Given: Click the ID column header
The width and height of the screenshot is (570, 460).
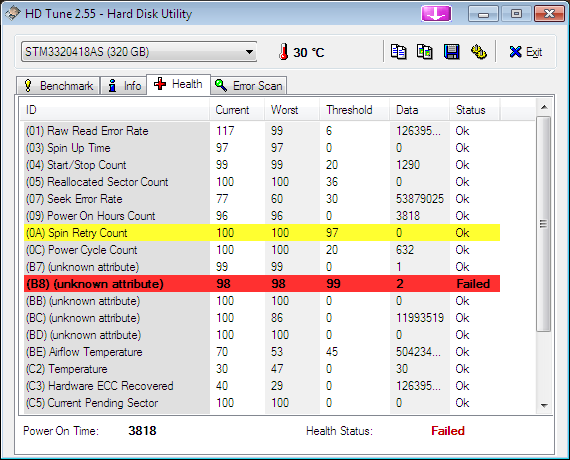Looking at the screenshot, I should tap(115, 110).
